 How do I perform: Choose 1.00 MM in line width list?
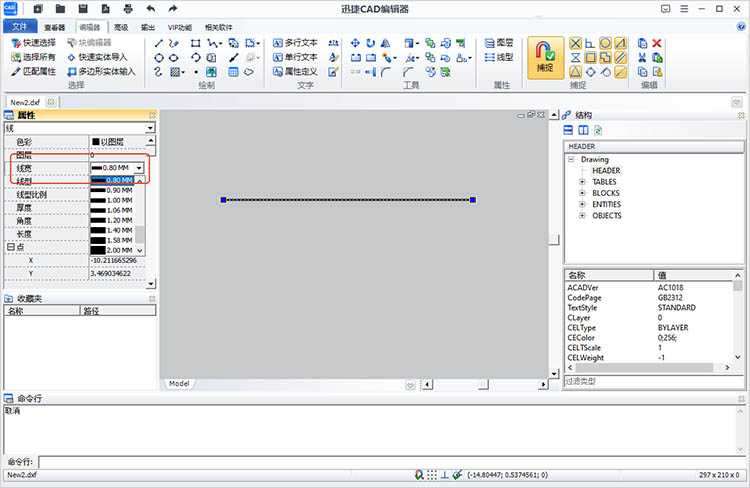[x=113, y=200]
